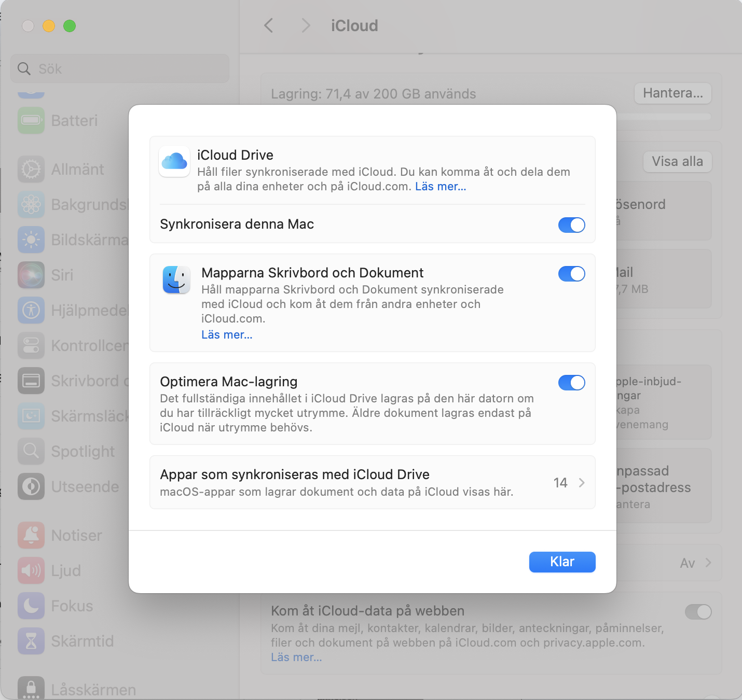
Task: Open Skärmsläckare icon in sidebar
Action: click(31, 416)
